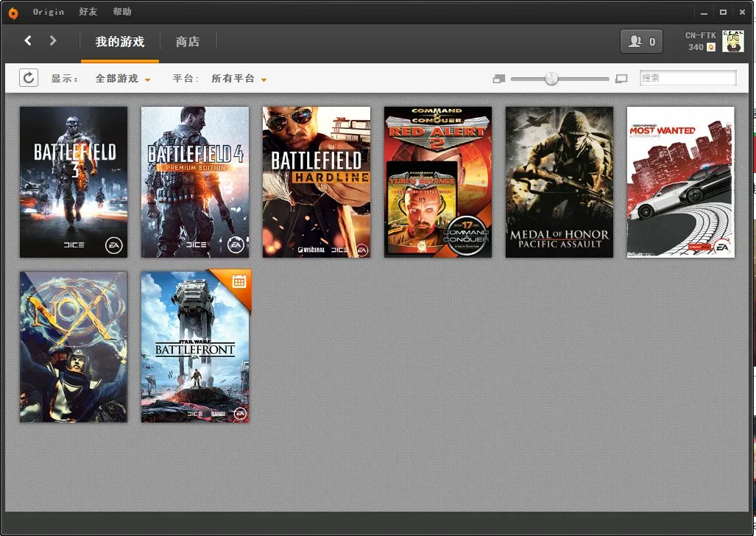Open the 帮助 menu
This screenshot has width=756, height=536.
pyautogui.click(x=122, y=12)
